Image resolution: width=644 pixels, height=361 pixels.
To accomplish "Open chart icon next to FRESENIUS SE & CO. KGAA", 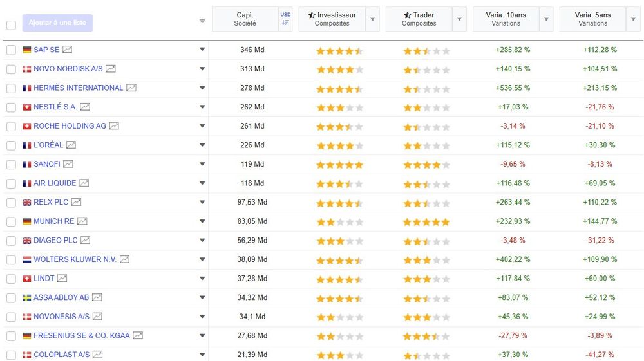I will click(138, 336).
